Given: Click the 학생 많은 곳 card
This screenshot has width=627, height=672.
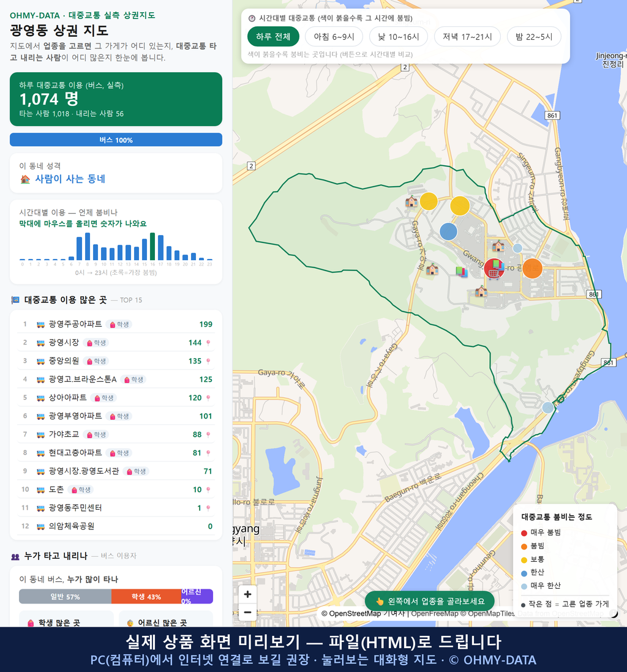Looking at the screenshot, I should click(67, 619).
